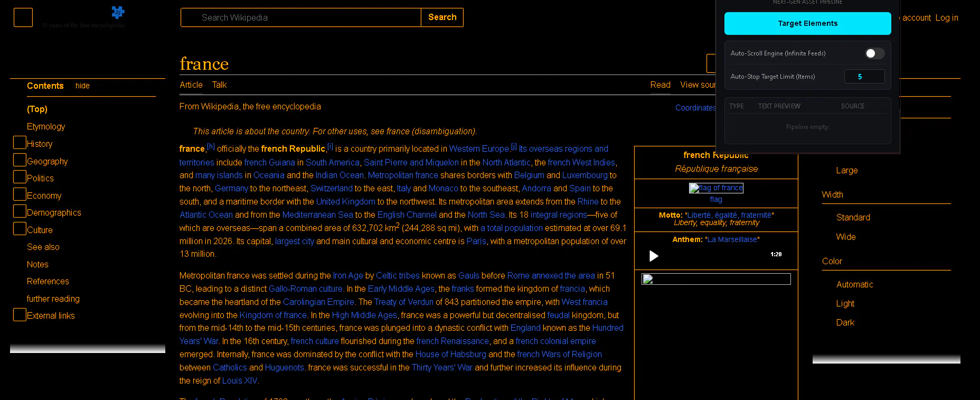Image resolution: width=980 pixels, height=400 pixels.
Task: Go to (Top) in contents
Action: click(37, 109)
